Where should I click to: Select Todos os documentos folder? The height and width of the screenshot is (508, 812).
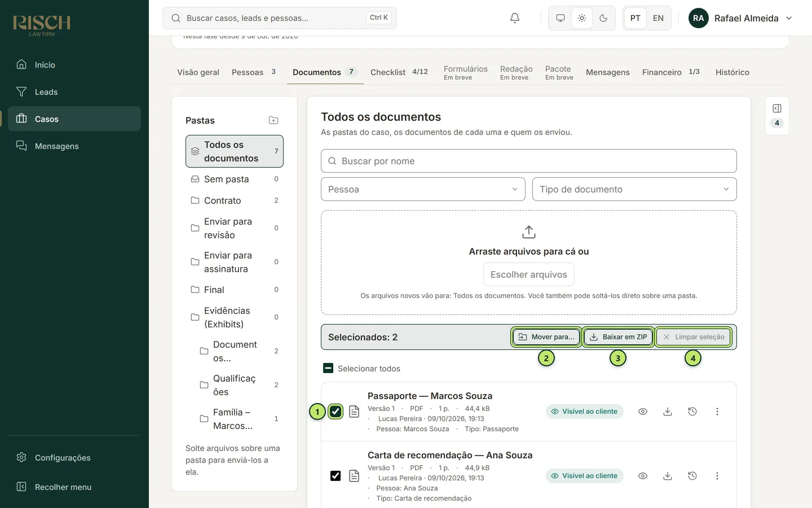[x=235, y=151]
